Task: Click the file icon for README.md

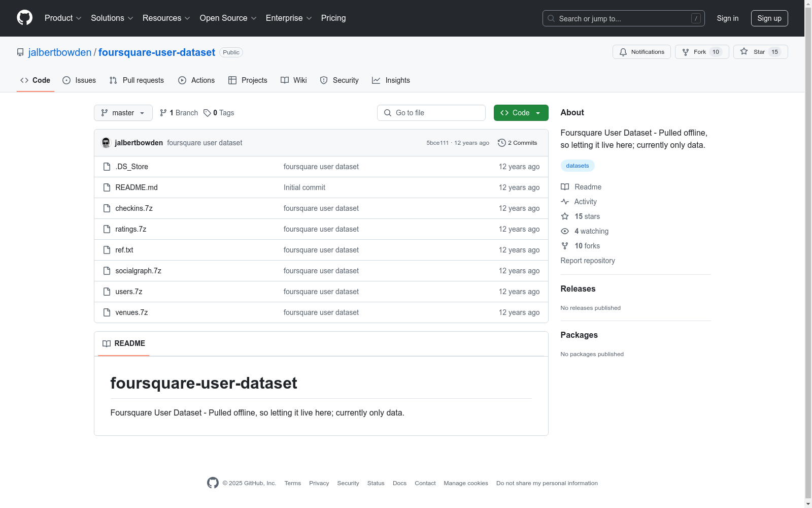Action: click(107, 187)
